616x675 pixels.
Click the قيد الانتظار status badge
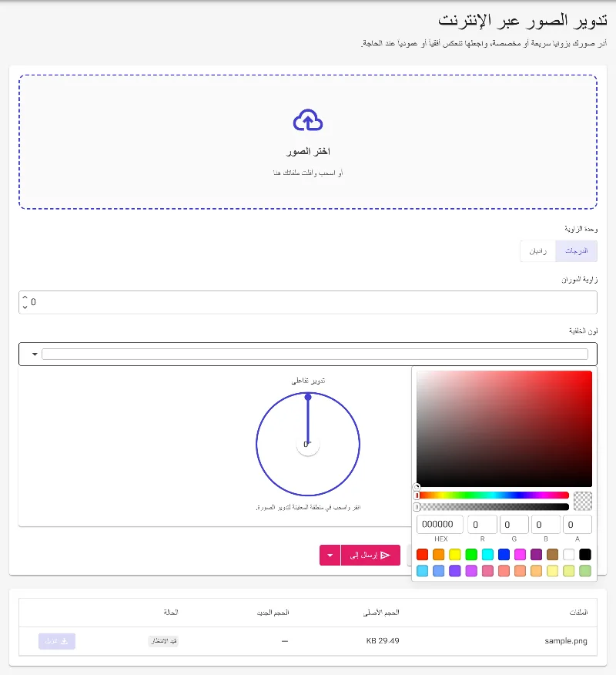point(163,641)
